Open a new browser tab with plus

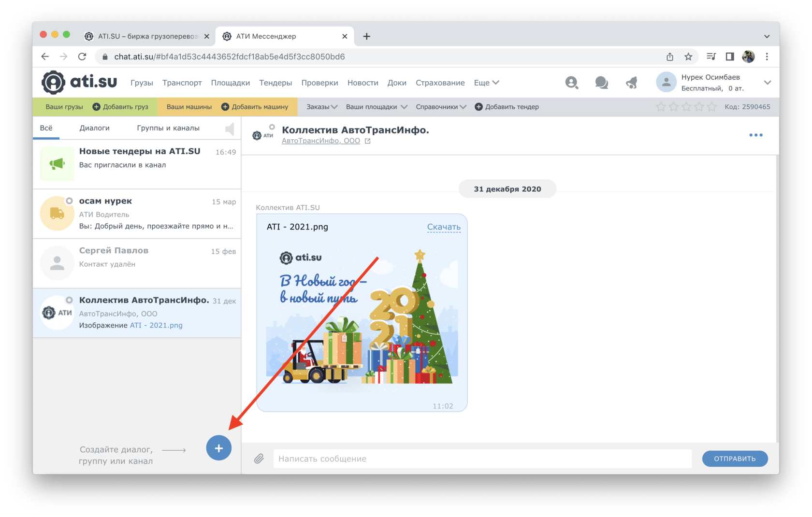pyautogui.click(x=366, y=36)
